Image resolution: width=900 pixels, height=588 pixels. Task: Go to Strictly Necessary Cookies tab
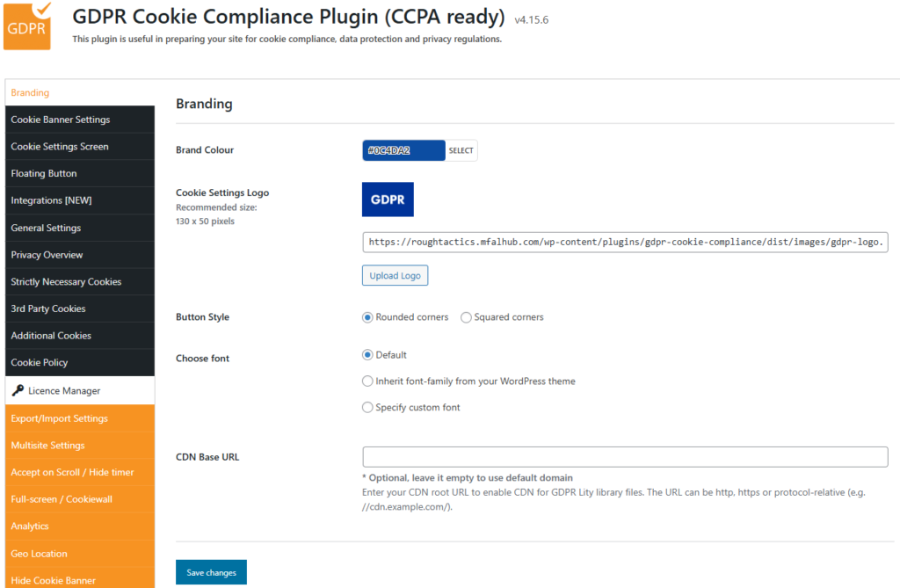pos(80,282)
